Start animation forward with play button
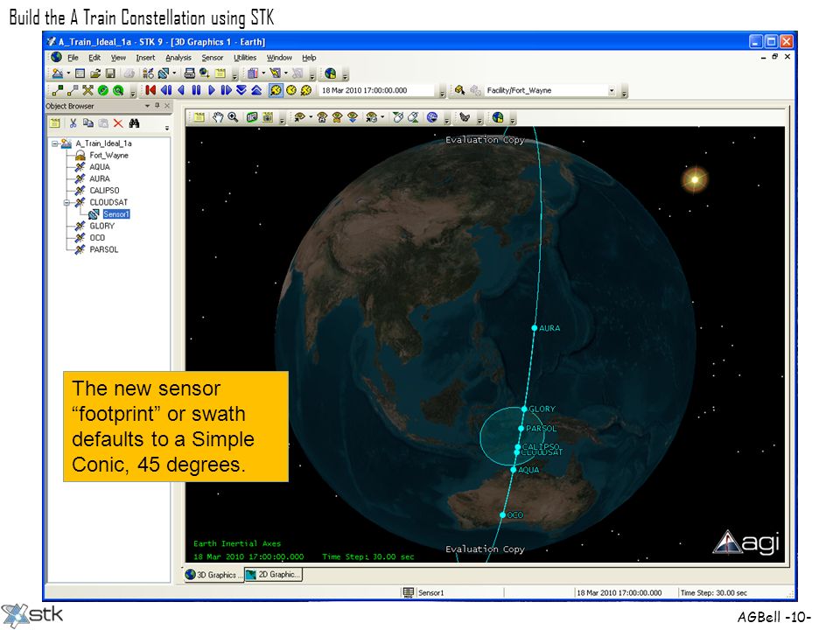840x630 pixels. (212, 90)
